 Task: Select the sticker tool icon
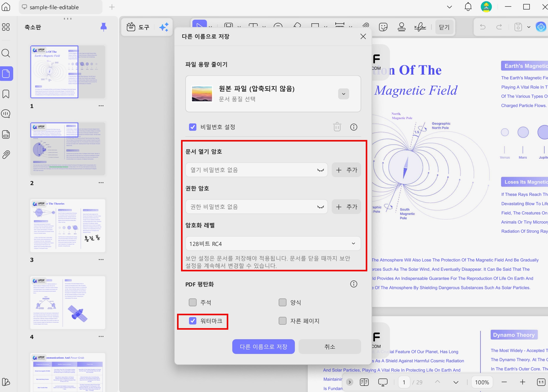click(x=383, y=27)
